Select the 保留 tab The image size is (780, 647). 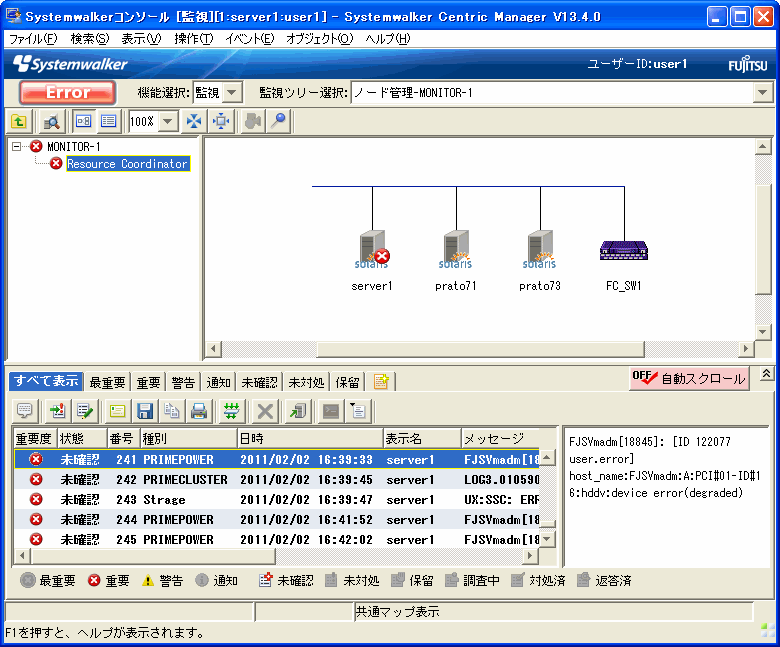347,382
